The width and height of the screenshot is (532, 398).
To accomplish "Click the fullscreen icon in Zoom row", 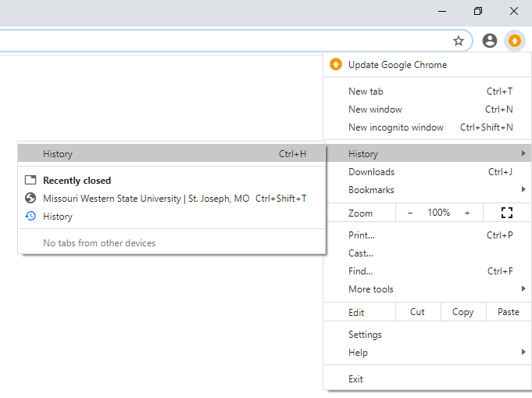I will pyautogui.click(x=506, y=213).
